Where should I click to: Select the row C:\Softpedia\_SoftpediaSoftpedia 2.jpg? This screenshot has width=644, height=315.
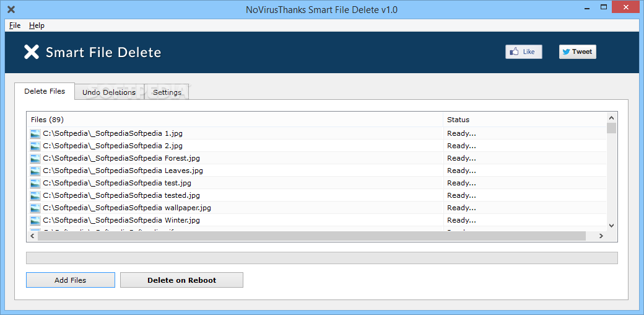[316, 146]
